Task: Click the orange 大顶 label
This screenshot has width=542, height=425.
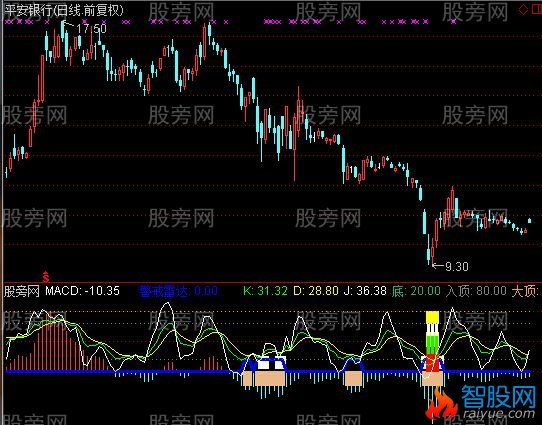Action: point(525,291)
